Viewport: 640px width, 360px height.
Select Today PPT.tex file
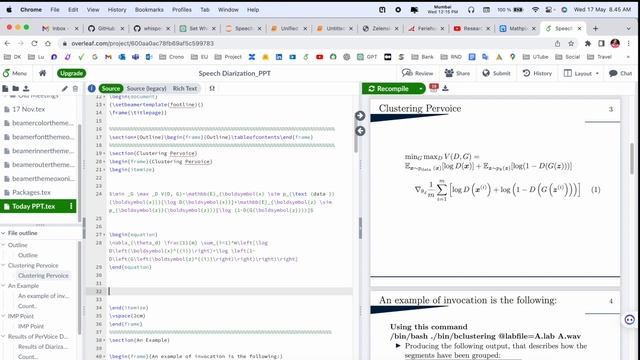[x=33, y=206]
